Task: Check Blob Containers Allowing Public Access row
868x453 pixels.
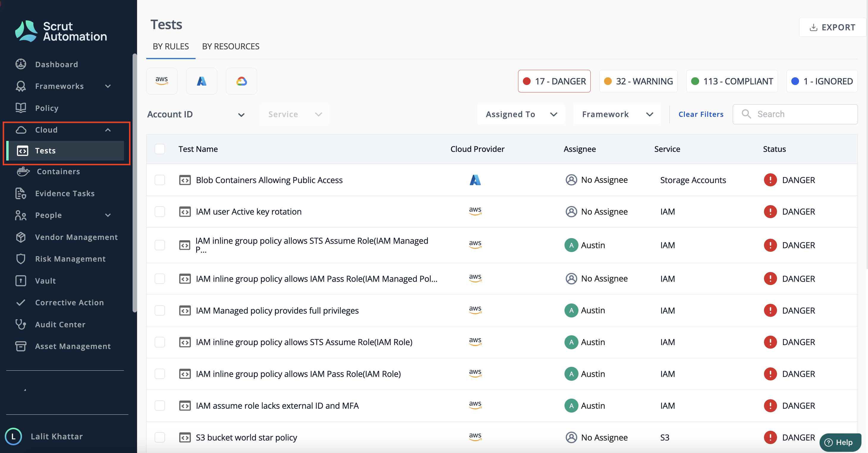Action: [x=160, y=180]
